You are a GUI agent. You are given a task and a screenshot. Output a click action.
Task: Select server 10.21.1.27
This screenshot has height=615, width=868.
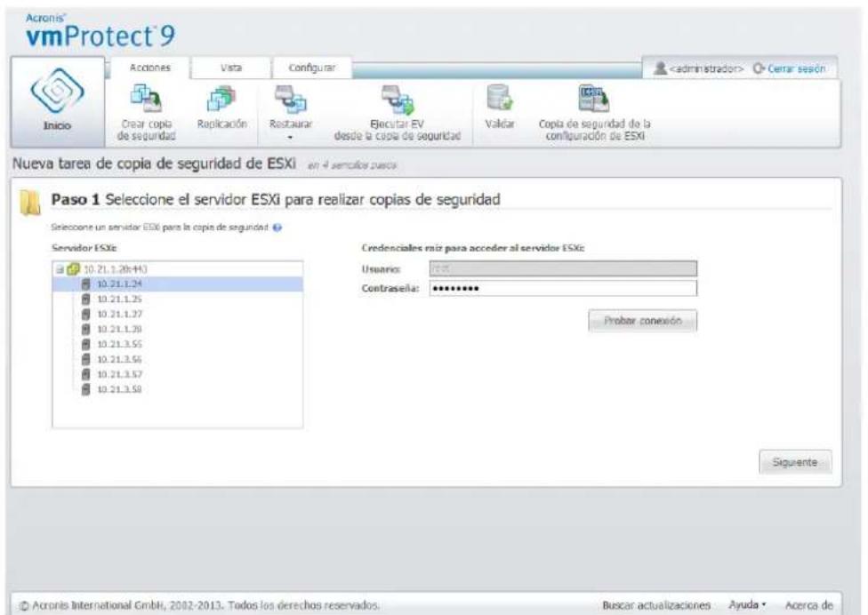(x=119, y=314)
